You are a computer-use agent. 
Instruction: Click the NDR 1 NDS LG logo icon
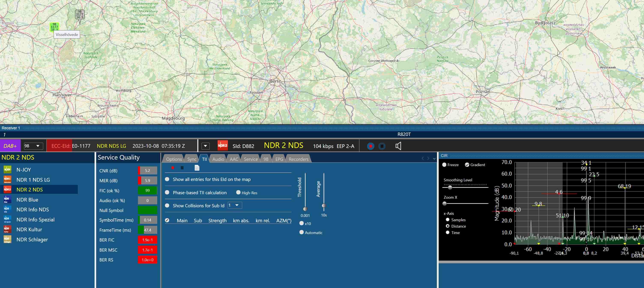pyautogui.click(x=7, y=179)
